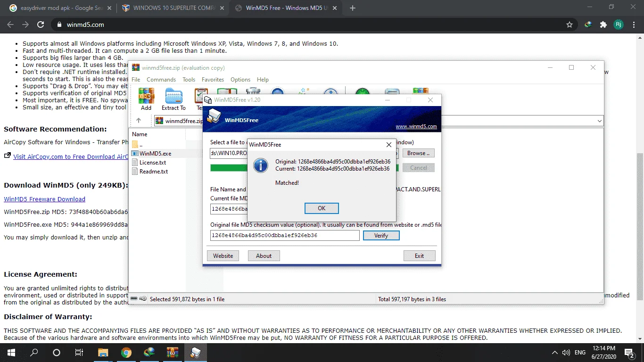644x362 pixels.
Task: Click the green VirusScan icon in WinRAR
Action: [363, 91]
